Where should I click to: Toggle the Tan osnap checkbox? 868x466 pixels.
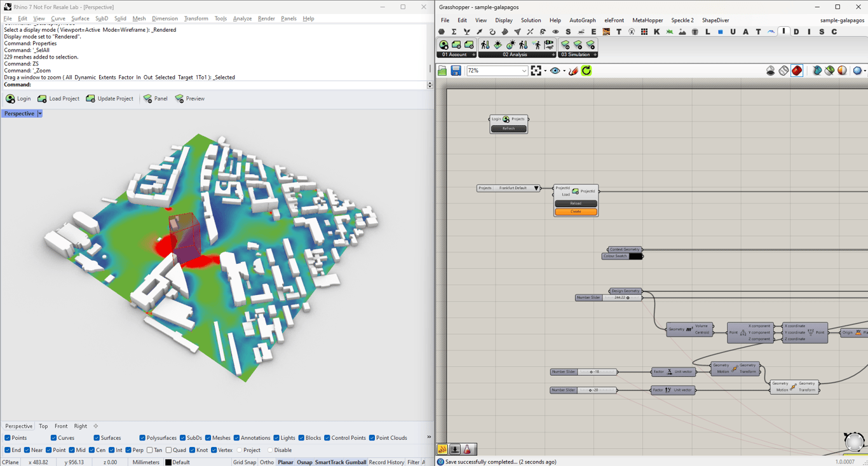pos(149,450)
